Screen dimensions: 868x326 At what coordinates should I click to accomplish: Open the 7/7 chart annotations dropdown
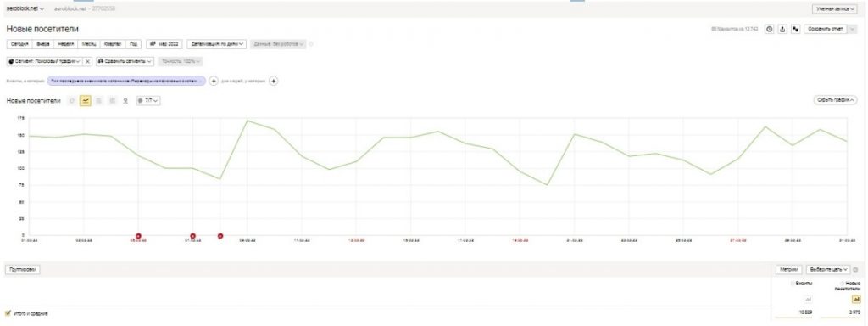[148, 101]
